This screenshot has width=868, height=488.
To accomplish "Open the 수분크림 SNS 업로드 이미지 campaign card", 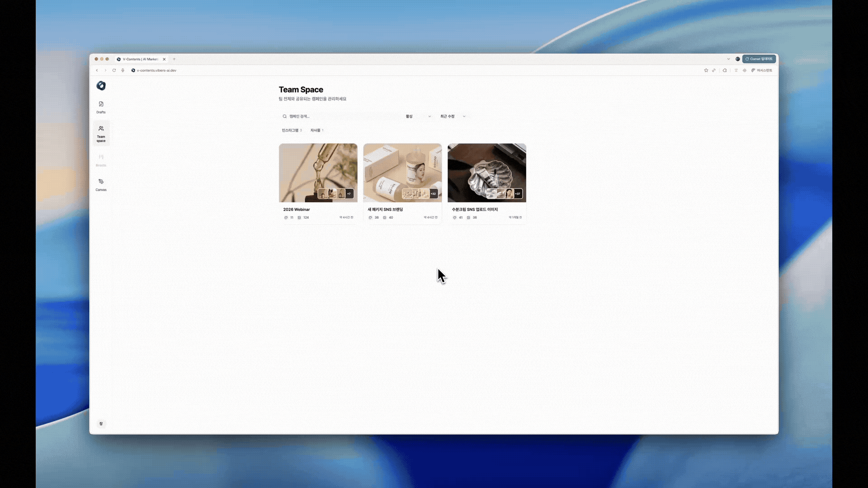I will [x=486, y=183].
